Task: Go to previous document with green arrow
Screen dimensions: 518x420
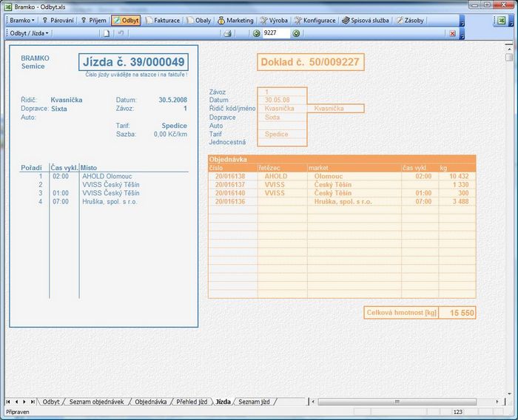Action: tap(256, 33)
